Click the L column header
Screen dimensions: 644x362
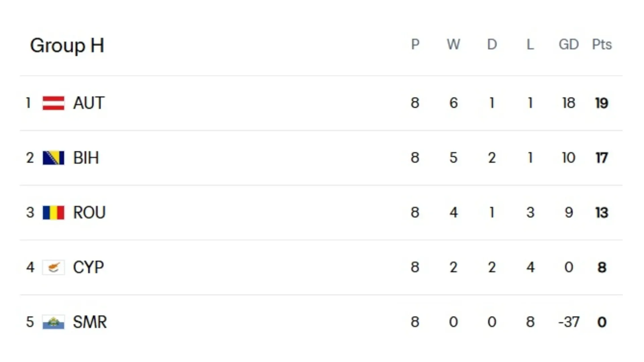pos(530,45)
